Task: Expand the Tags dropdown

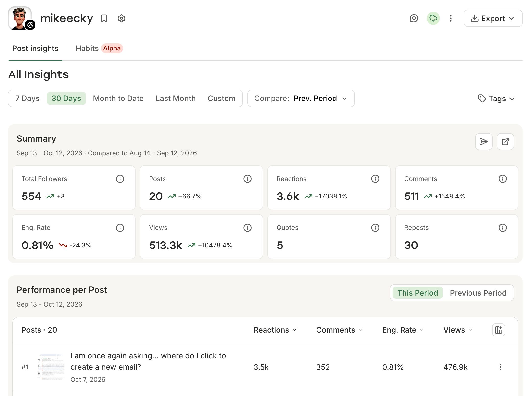Action: click(496, 99)
